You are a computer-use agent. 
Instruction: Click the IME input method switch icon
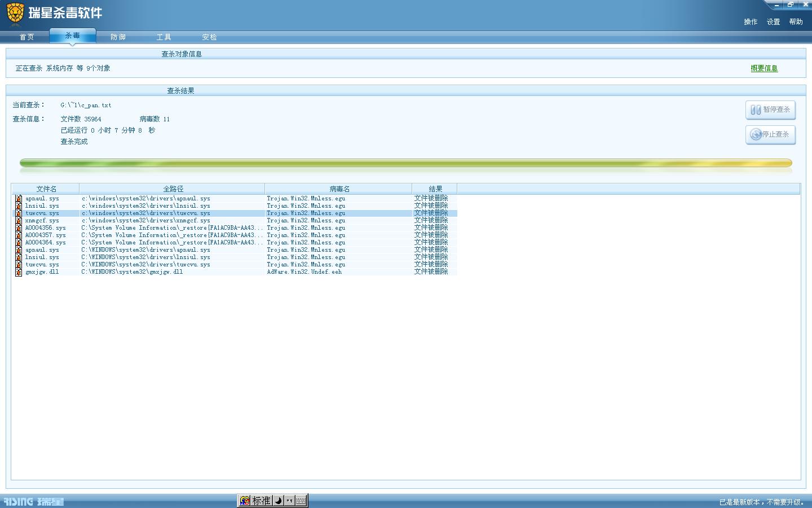245,501
